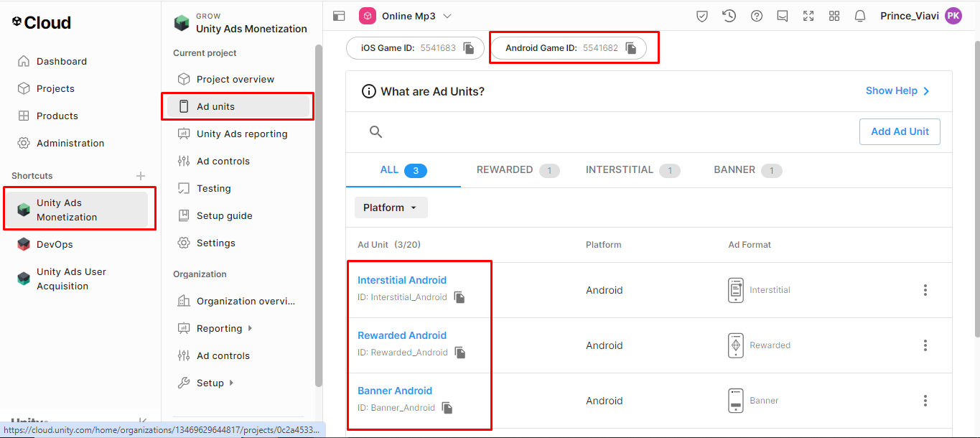The image size is (980, 438).
Task: Copy the Rewarded_Android ad unit ID
Action: (460, 353)
